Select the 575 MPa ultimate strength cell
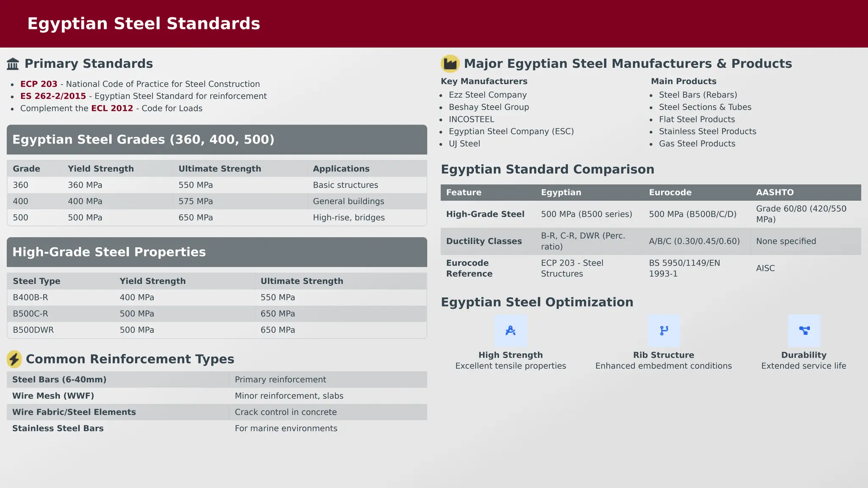 [x=196, y=202]
